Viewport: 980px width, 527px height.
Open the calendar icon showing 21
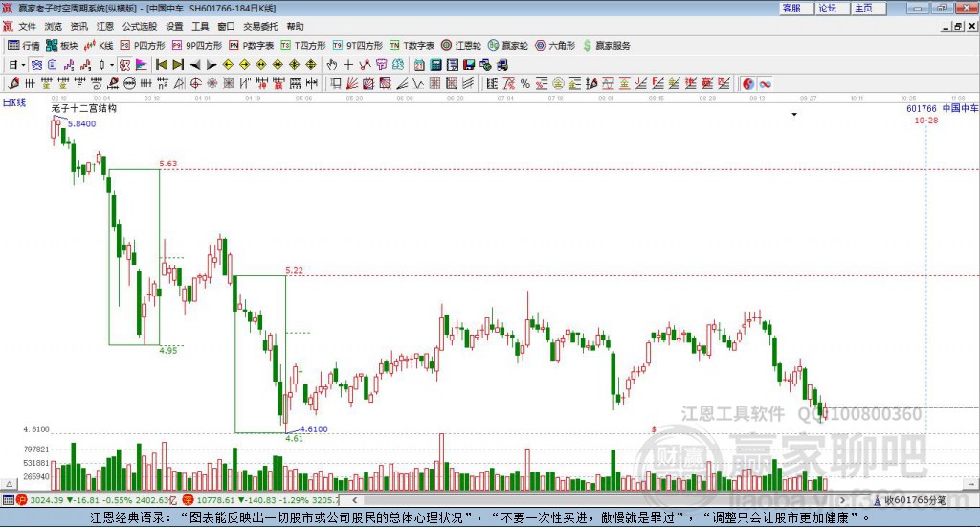point(419,65)
